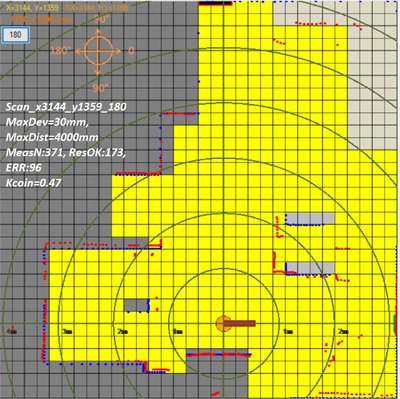Viewport: 400px width, 399px height.
Task: Click the 1m range label right of robot
Action: tap(288, 332)
